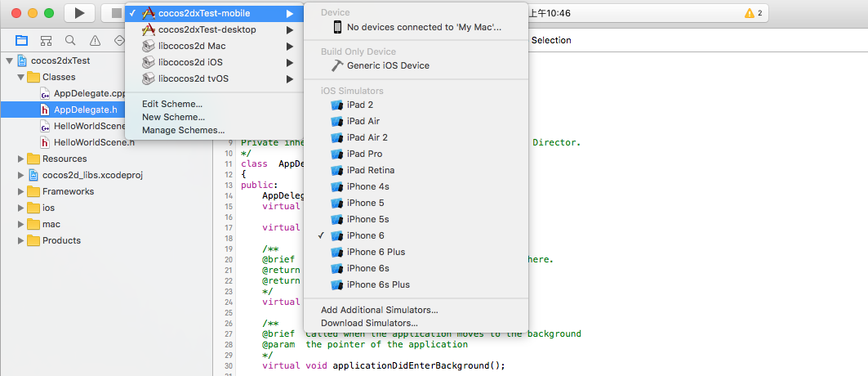868x376 pixels.
Task: Click the Frameworks folder icon
Action: 33,191
